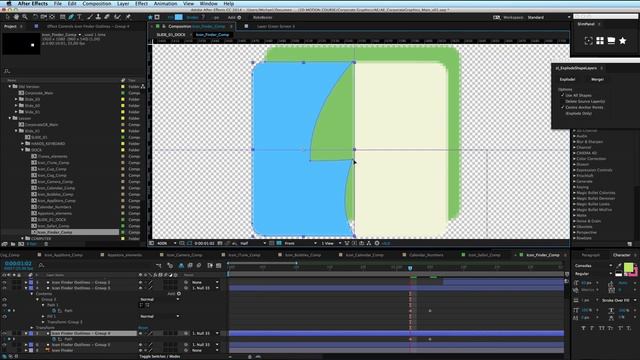Open the magnification 400% dropdown

coord(167,243)
